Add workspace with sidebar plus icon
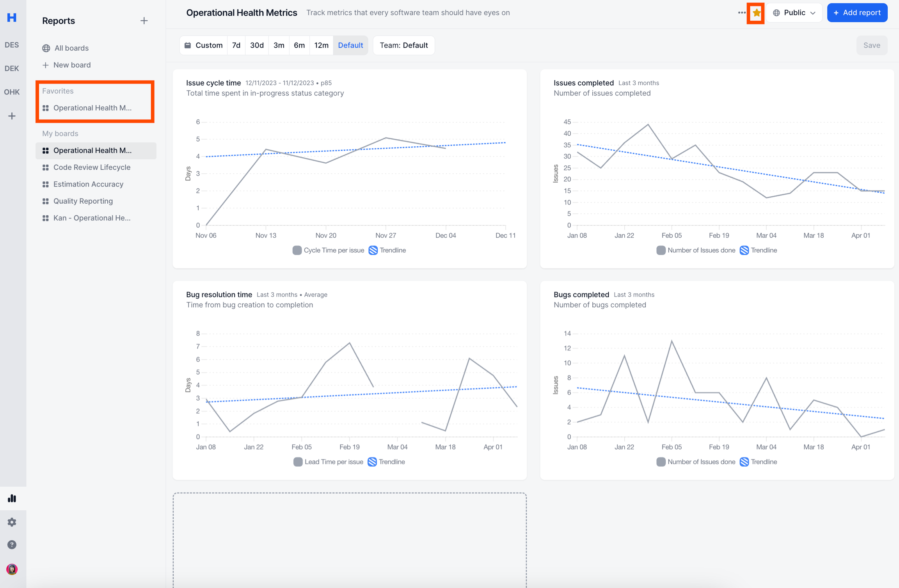The height and width of the screenshot is (588, 899). [12, 116]
